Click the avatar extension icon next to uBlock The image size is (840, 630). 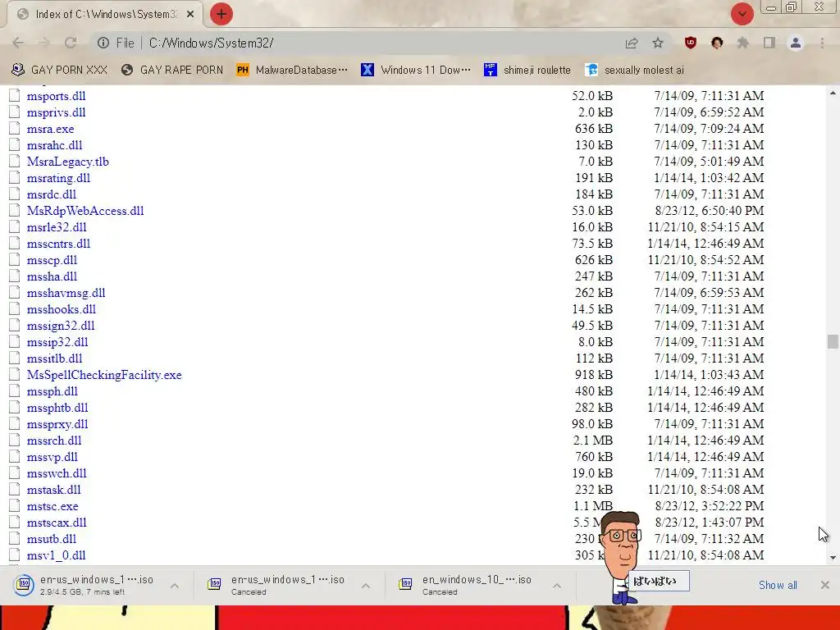pos(717,43)
